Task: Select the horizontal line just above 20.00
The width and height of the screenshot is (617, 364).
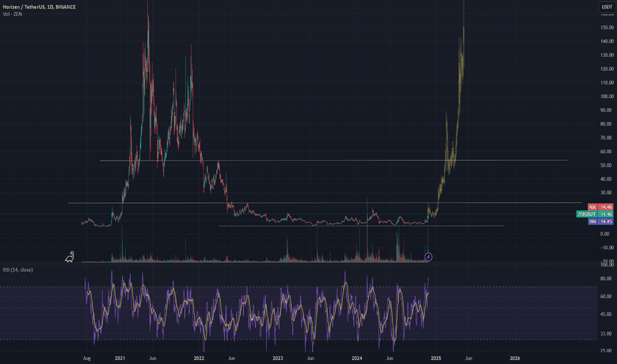Action: [325, 203]
